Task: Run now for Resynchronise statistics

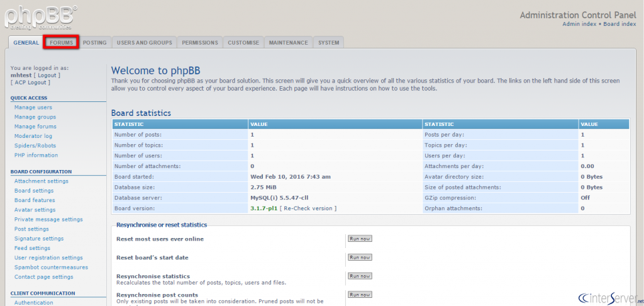Action: point(360,276)
